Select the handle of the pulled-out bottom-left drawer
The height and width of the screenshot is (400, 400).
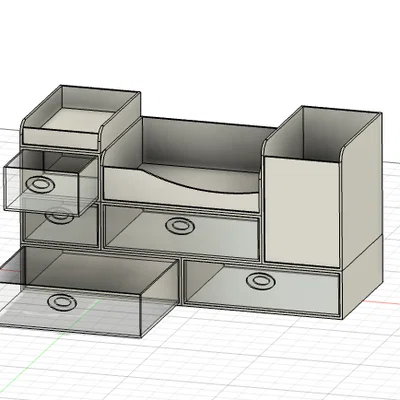[62, 302]
